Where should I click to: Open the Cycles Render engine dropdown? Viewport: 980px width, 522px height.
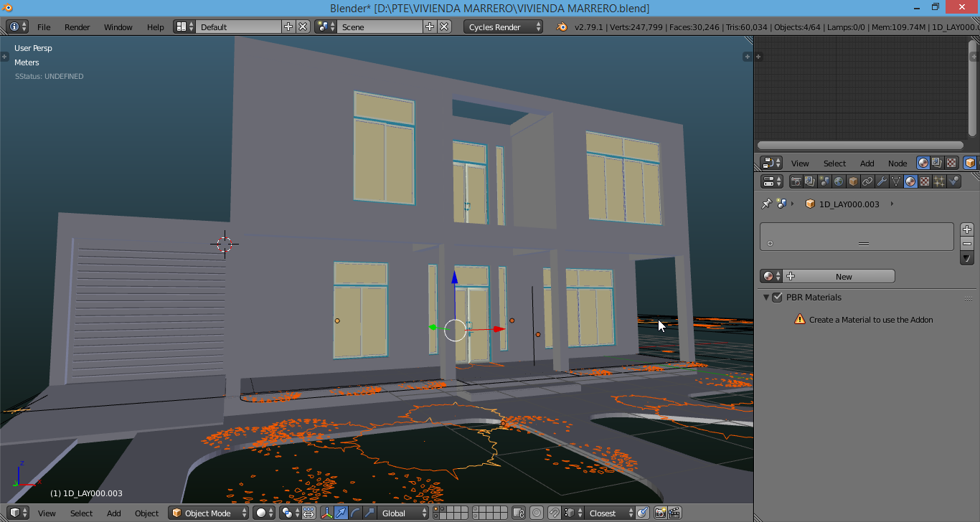(x=504, y=27)
